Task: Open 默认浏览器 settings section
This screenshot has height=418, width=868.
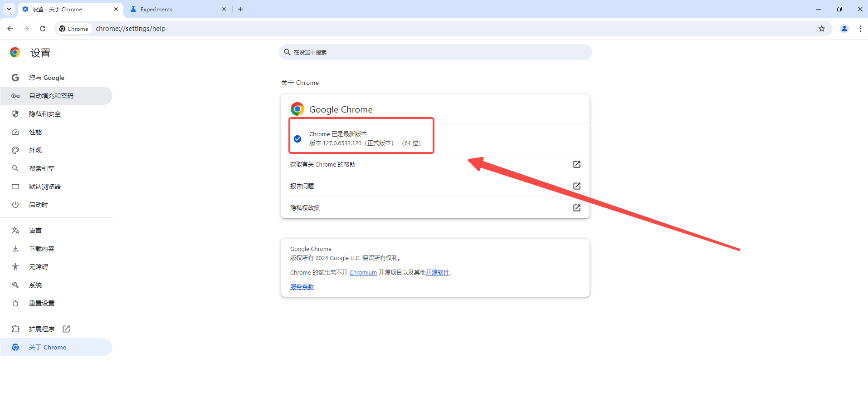Action: point(56,187)
